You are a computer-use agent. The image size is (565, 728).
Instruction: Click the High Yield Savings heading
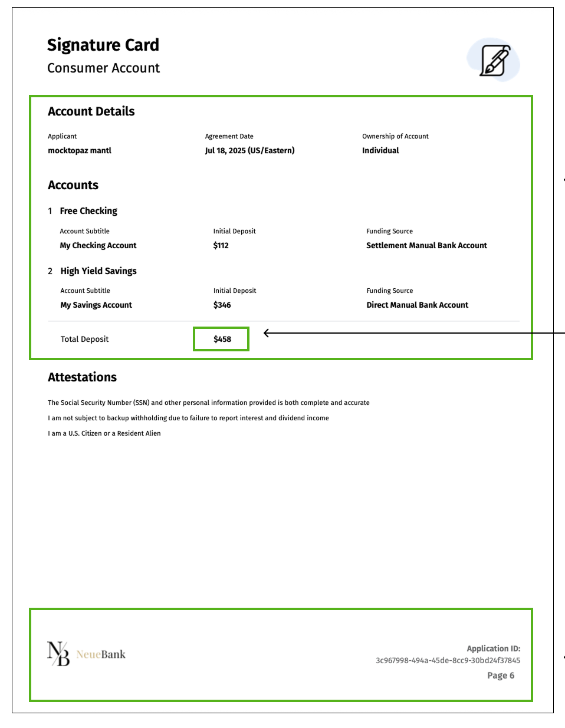98,271
